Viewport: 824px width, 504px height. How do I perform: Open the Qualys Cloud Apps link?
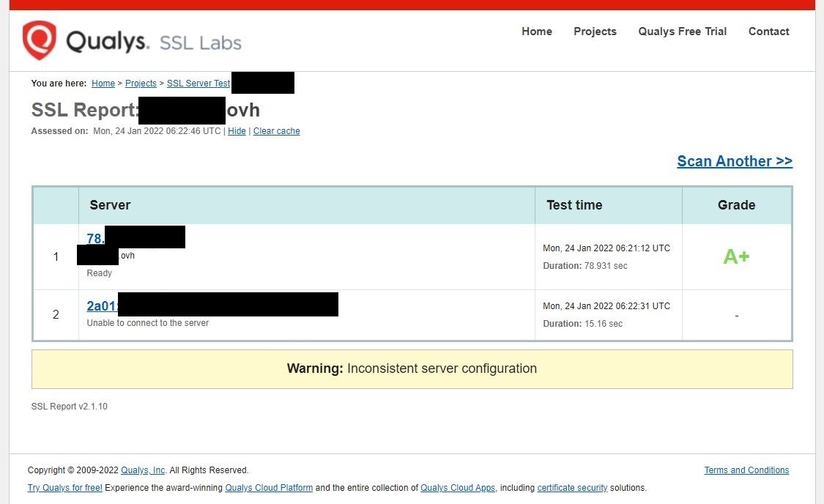(x=458, y=488)
